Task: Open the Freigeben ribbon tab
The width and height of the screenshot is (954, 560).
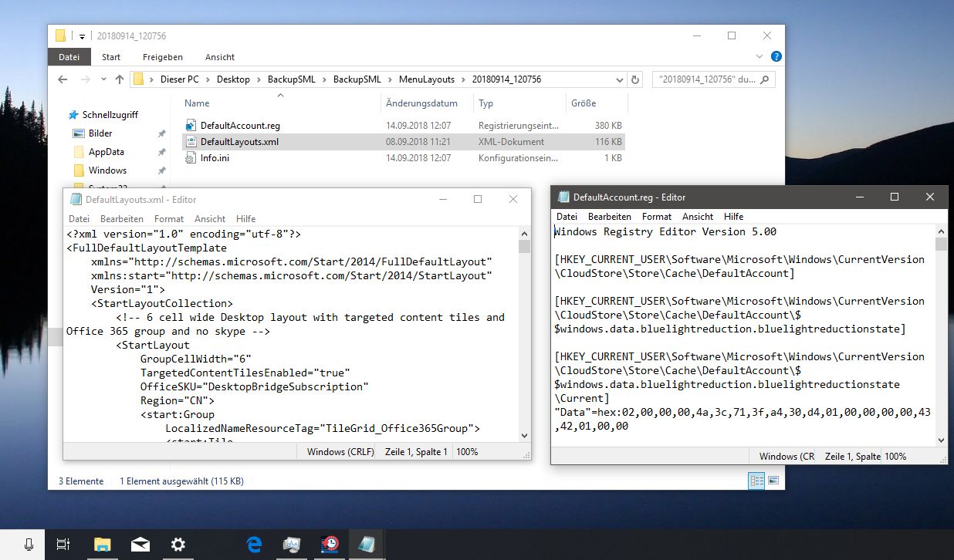Action: pyautogui.click(x=163, y=57)
